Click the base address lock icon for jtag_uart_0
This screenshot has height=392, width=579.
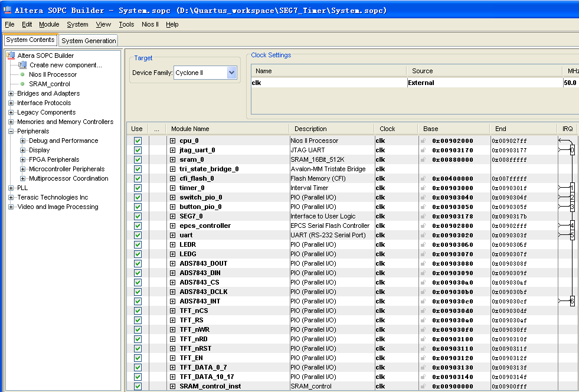point(423,151)
